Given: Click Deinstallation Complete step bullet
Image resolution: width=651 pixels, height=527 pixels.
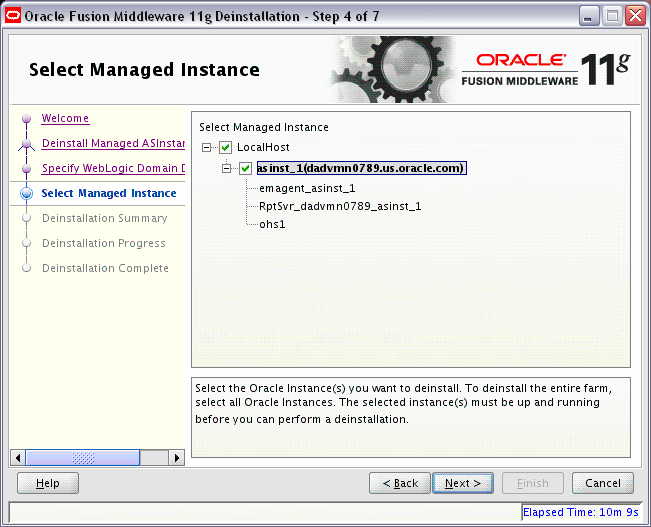Looking at the screenshot, I should 27,268.
